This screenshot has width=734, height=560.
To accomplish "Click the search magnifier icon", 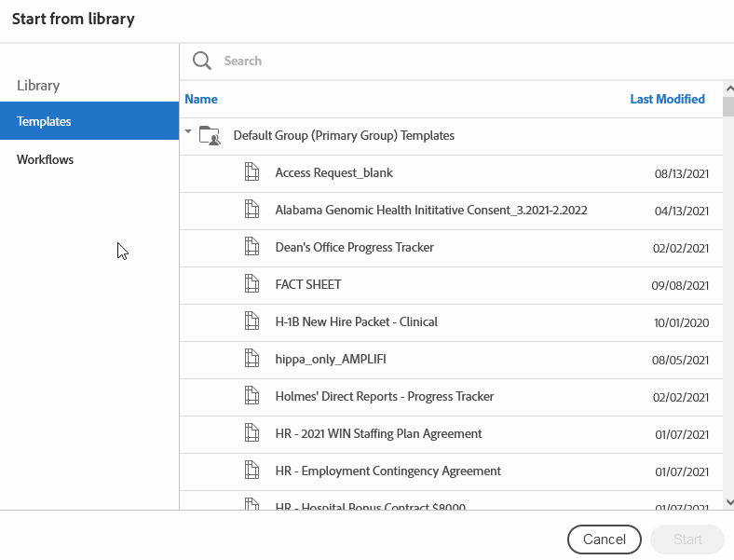I will click(x=202, y=61).
